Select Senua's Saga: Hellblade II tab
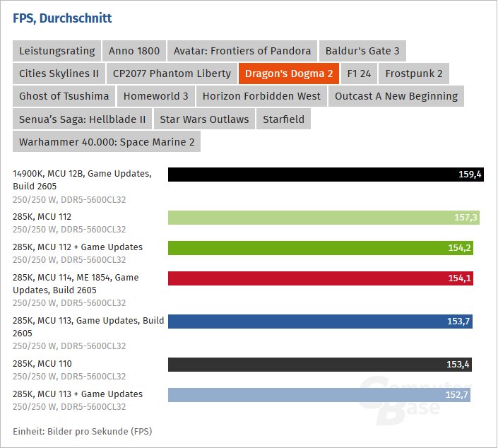This screenshot has height=448, width=498. pos(82,119)
